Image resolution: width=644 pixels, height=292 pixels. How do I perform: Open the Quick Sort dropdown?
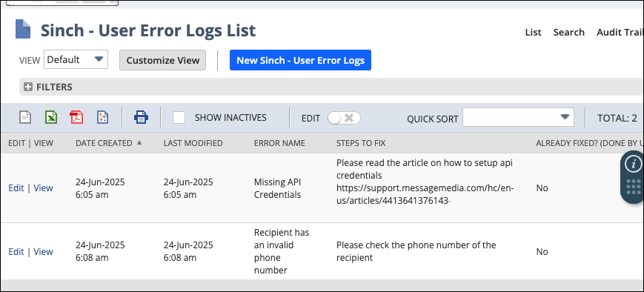tap(518, 117)
